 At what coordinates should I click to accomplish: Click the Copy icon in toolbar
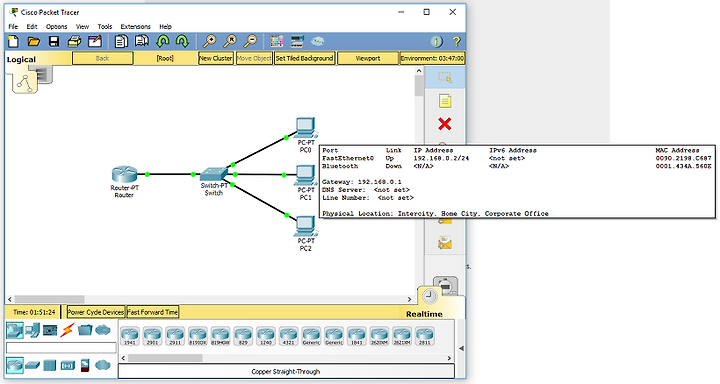point(121,42)
